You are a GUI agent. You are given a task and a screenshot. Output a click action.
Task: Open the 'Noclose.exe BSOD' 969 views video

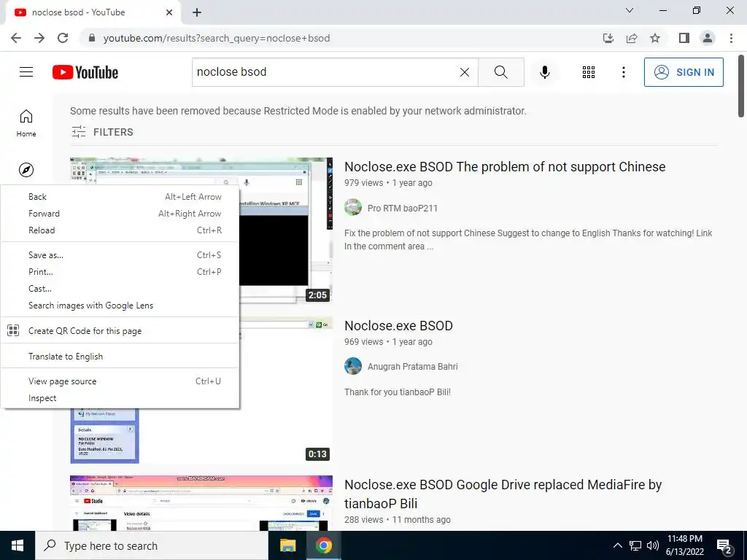coord(398,326)
